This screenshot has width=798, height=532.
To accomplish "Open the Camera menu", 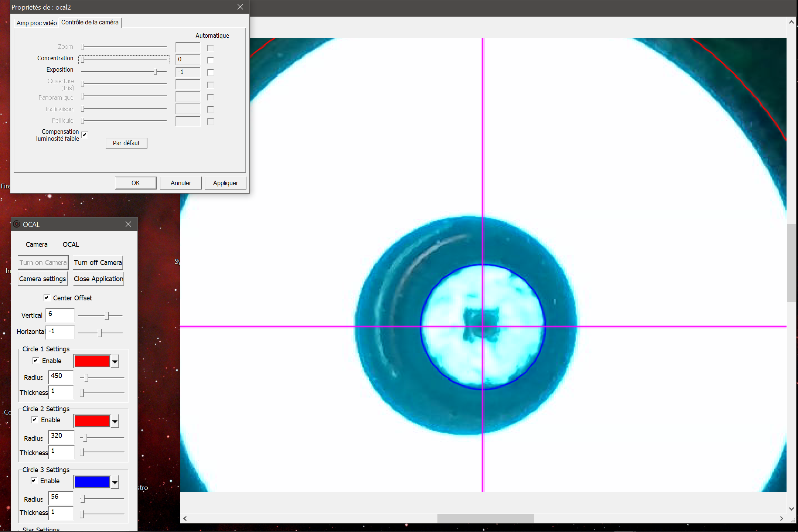I will 37,245.
